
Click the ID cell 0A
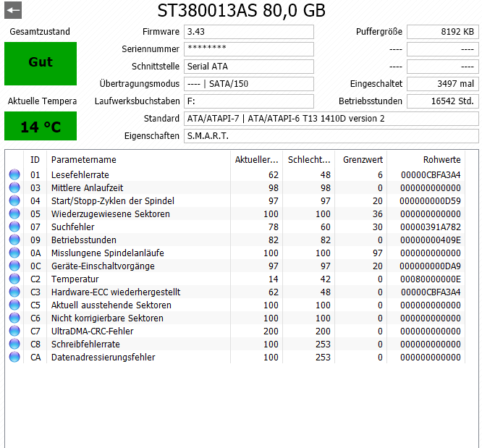coord(35,253)
